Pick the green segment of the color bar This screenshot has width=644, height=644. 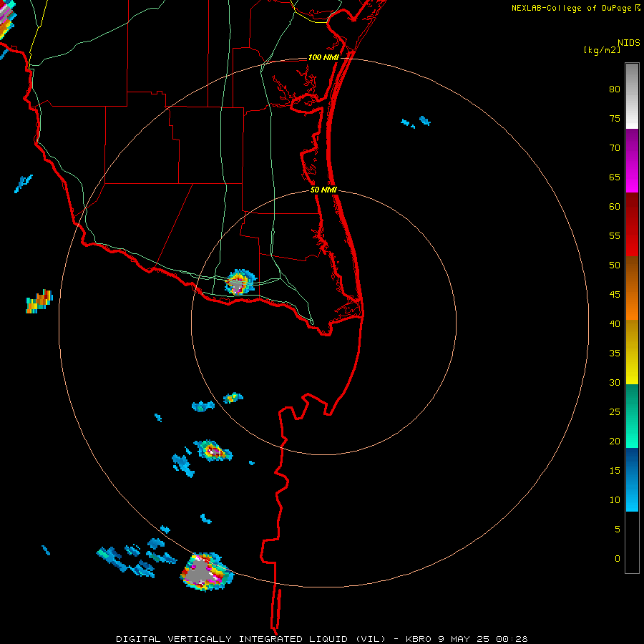[632, 416]
